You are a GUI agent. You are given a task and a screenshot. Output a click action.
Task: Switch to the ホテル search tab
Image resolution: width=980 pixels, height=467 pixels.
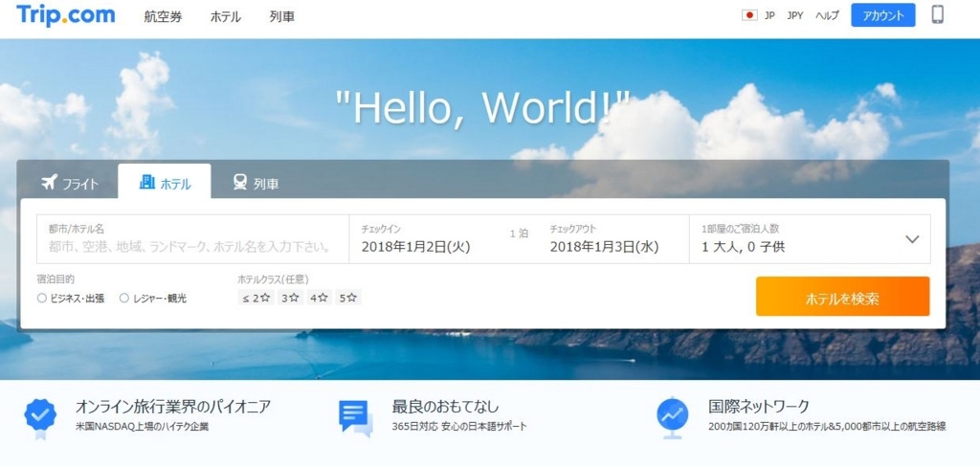[165, 182]
